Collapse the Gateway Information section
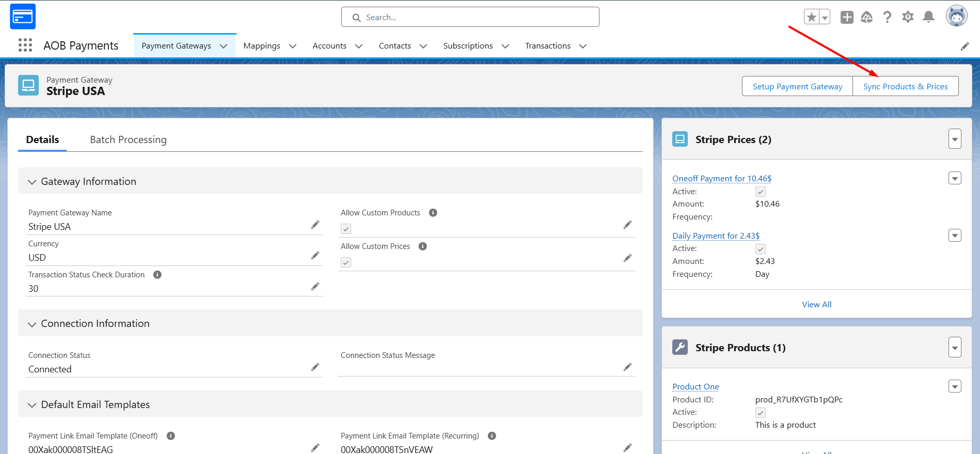This screenshot has height=454, width=980. coord(32,182)
